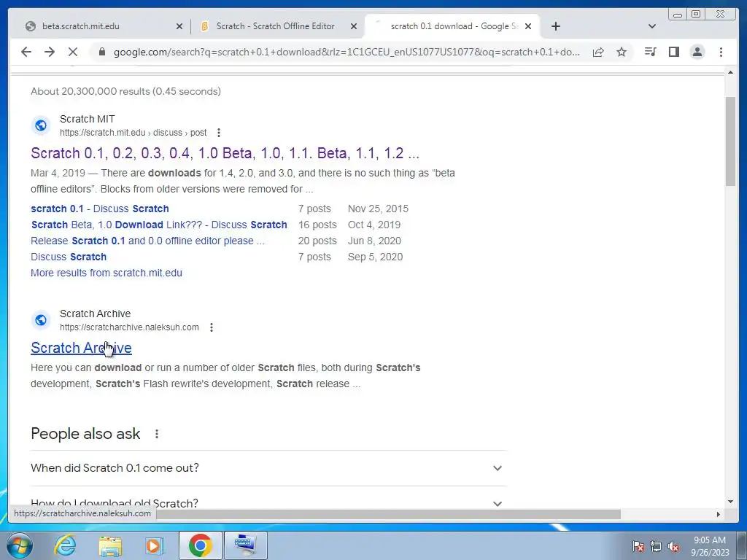747x560 pixels.
Task: Open Chrome's side panel
Action: [673, 52]
